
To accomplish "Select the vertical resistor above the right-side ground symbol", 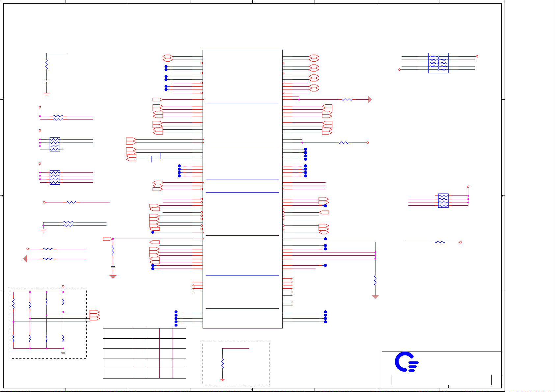I will [x=375, y=280].
